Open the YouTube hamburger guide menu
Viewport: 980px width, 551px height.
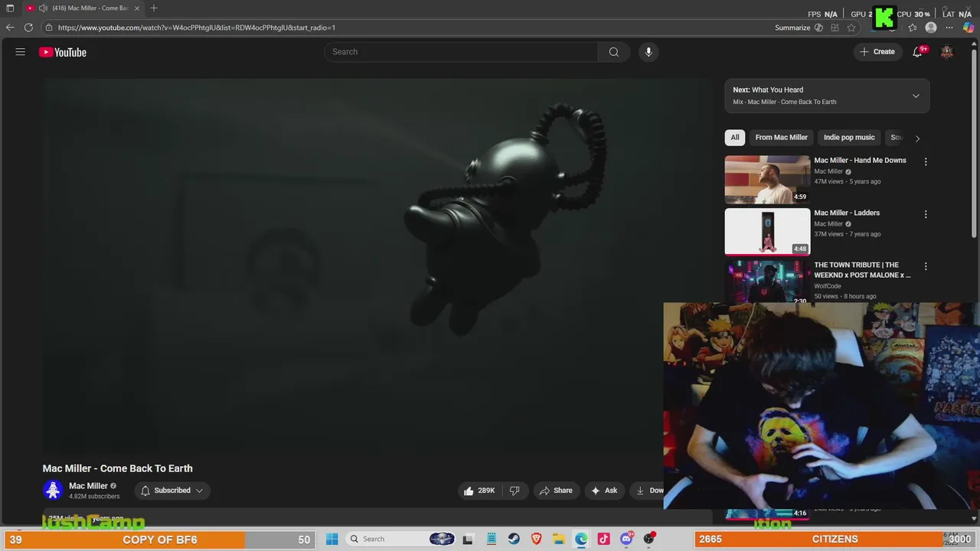tap(21, 52)
